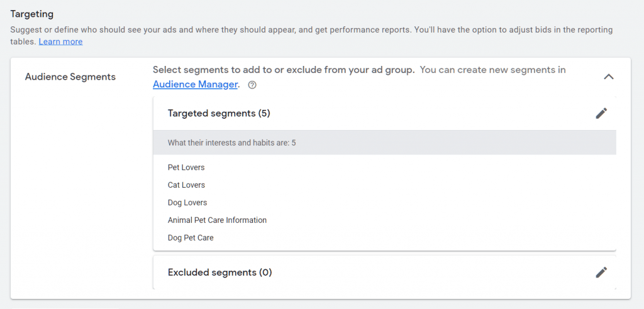Image resolution: width=644 pixels, height=309 pixels.
Task: Click the word 'tables.' before Learn more
Action: click(x=23, y=41)
